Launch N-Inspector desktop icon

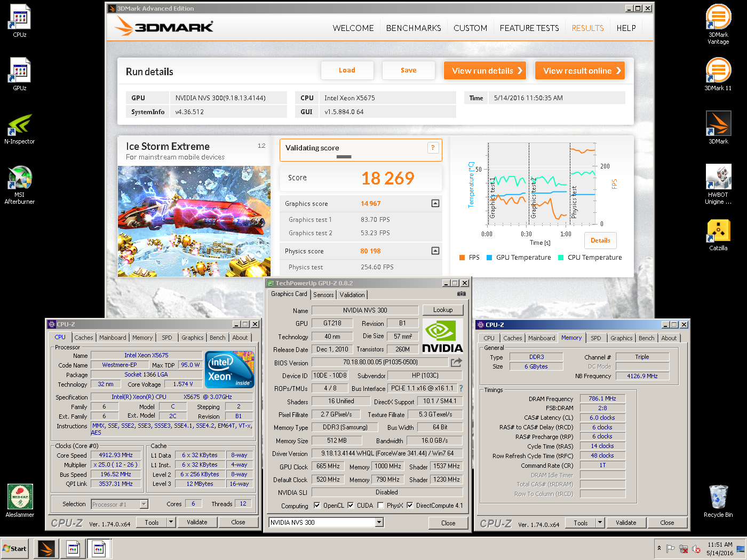[x=20, y=128]
